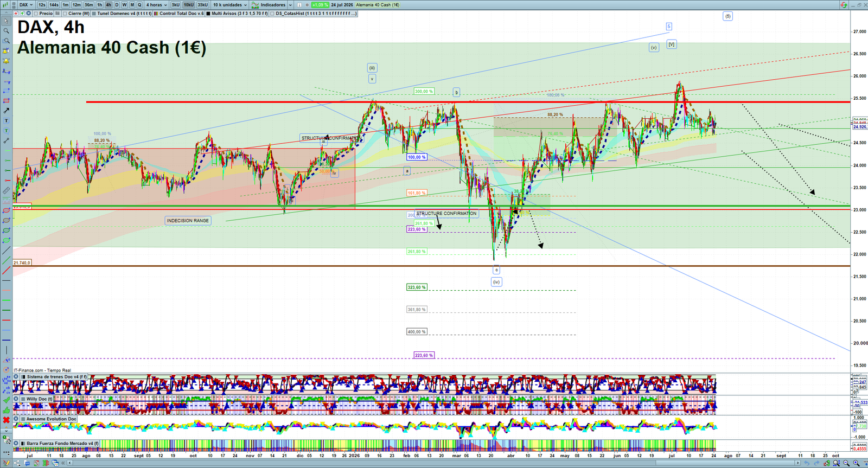
Task: Switch to the 56m timeframe
Action: tap(88, 5)
